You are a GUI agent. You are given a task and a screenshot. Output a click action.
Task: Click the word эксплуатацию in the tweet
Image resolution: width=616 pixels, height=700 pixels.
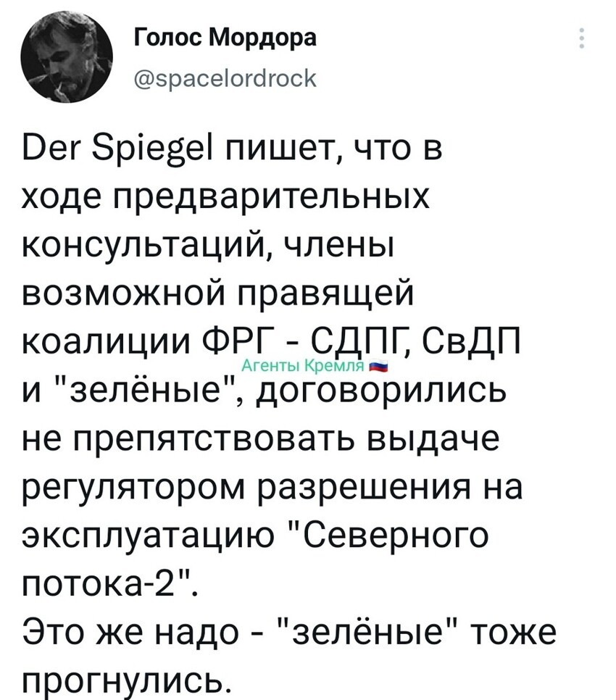point(148,537)
